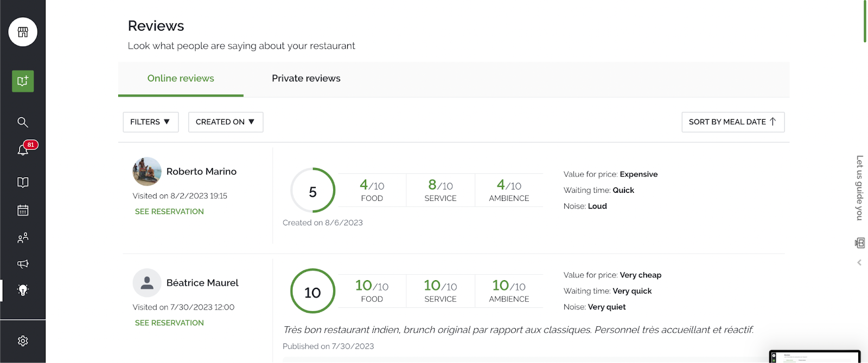Select the Online reviews tab
This screenshot has height=363, width=868.
(x=181, y=79)
